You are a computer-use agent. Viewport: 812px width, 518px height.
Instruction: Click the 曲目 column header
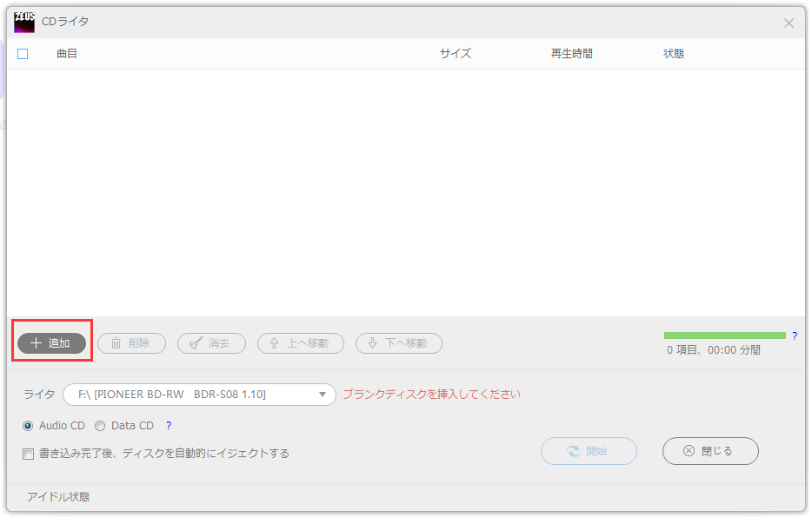point(67,53)
